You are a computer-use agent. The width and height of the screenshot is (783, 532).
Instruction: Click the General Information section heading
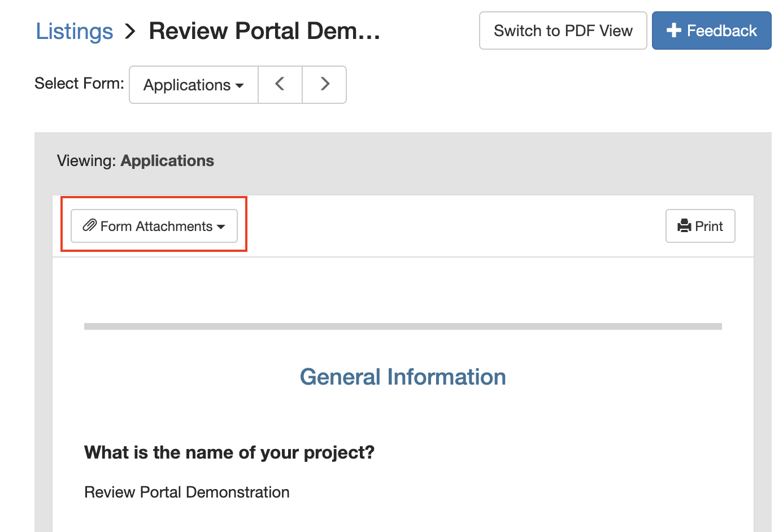(402, 377)
